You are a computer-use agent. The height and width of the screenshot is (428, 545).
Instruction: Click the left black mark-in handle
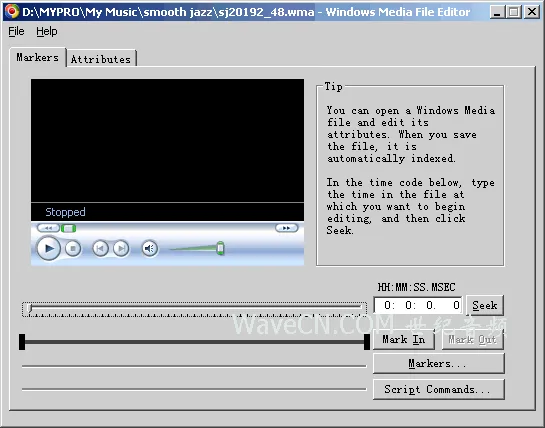pyautogui.click(x=22, y=342)
